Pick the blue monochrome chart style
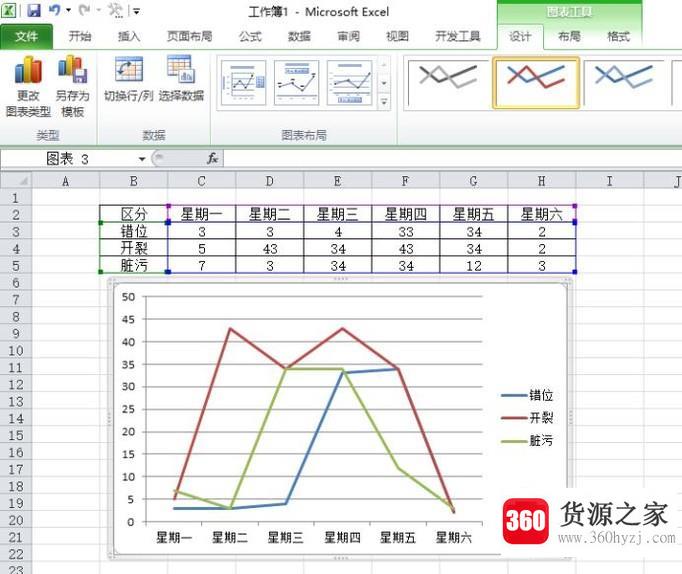Viewport: 682px width, 574px height. point(624,83)
